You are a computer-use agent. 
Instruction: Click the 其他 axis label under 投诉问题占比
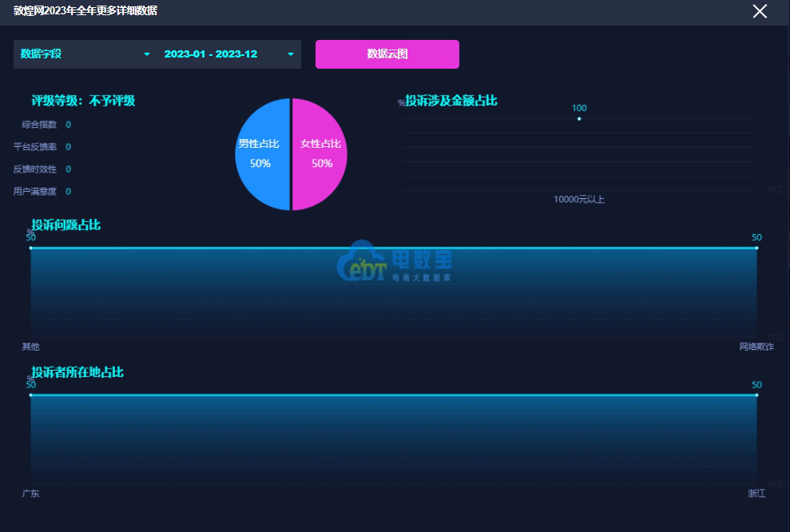point(30,347)
